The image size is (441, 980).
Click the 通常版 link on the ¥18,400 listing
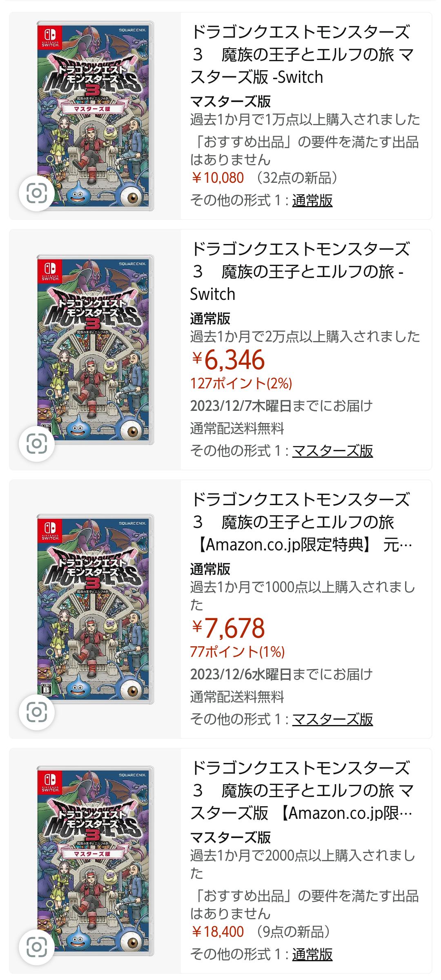tap(312, 954)
